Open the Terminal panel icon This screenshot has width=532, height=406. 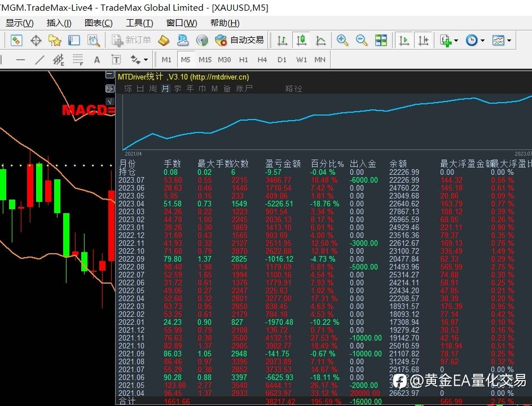(x=74, y=41)
